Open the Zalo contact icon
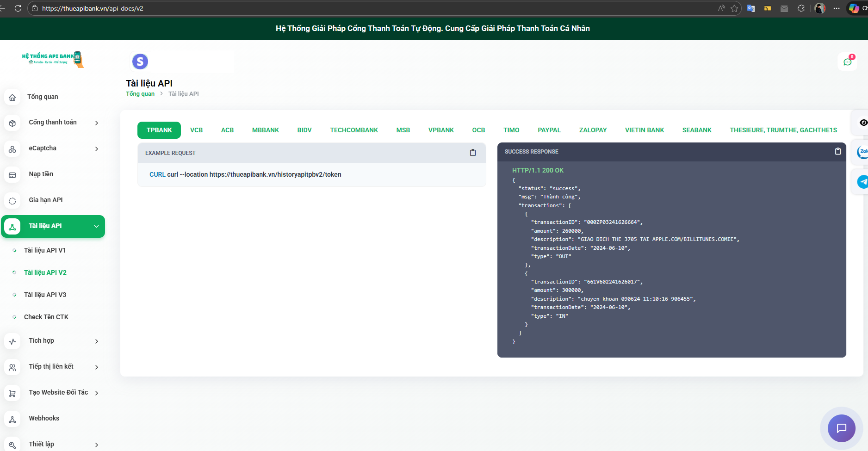The image size is (868, 451). coord(862,152)
